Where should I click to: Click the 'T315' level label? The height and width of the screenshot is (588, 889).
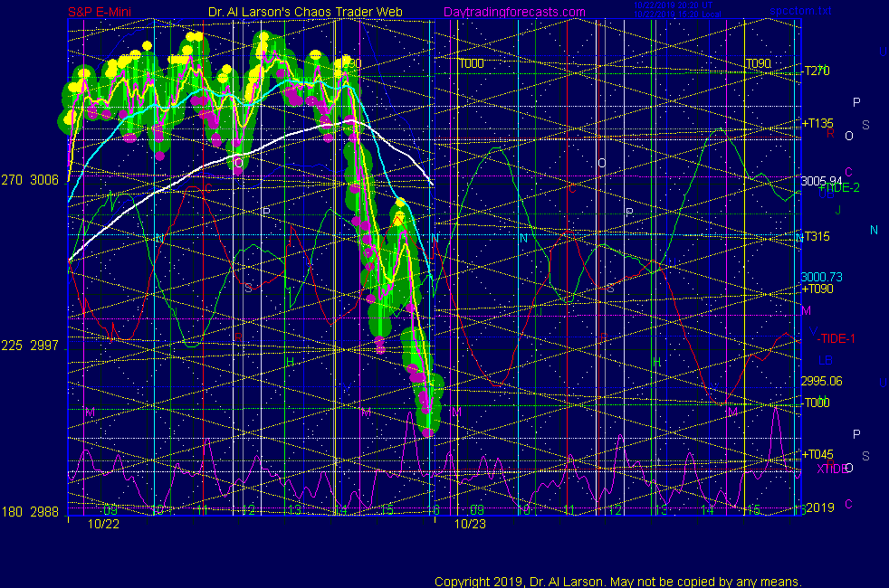point(817,236)
